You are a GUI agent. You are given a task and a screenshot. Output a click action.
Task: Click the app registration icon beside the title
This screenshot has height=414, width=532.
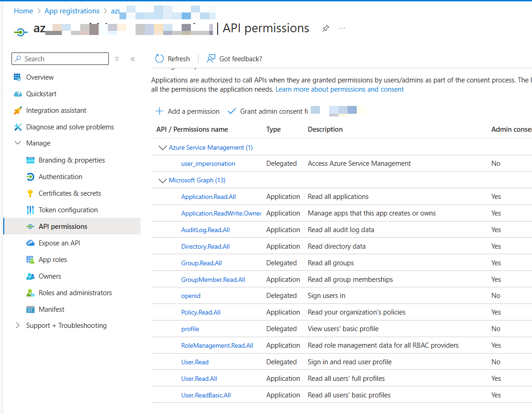pos(21,32)
